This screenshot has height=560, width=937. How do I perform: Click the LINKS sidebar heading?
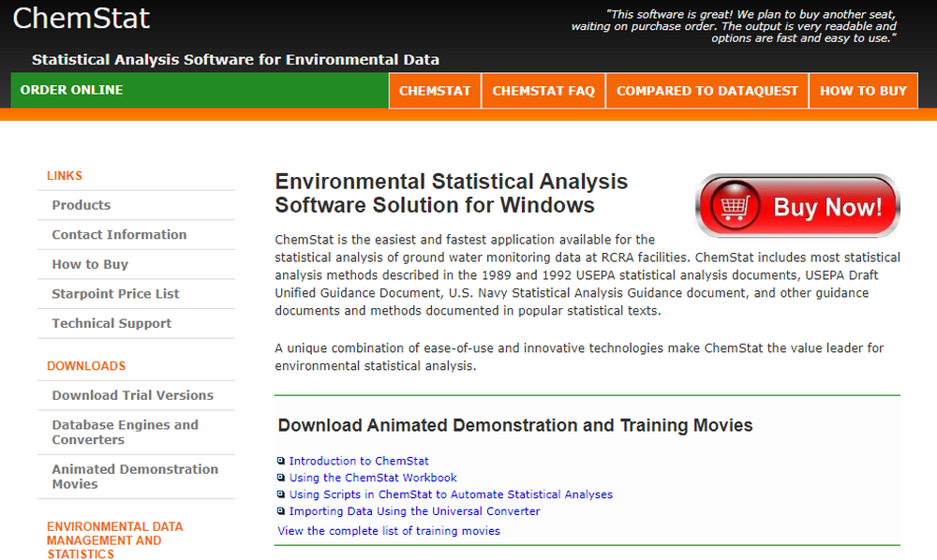click(65, 175)
